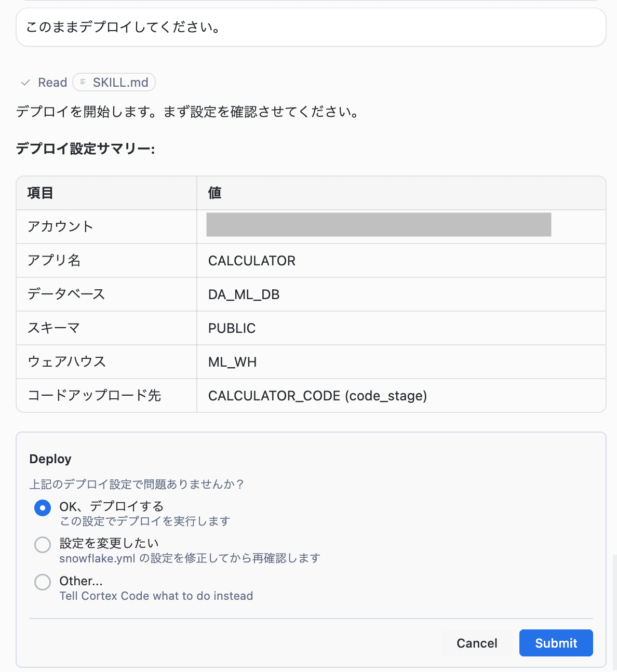
Task: Click the 'snowflake.yml の設定を修正してから再確認します' description
Action: tap(190, 558)
